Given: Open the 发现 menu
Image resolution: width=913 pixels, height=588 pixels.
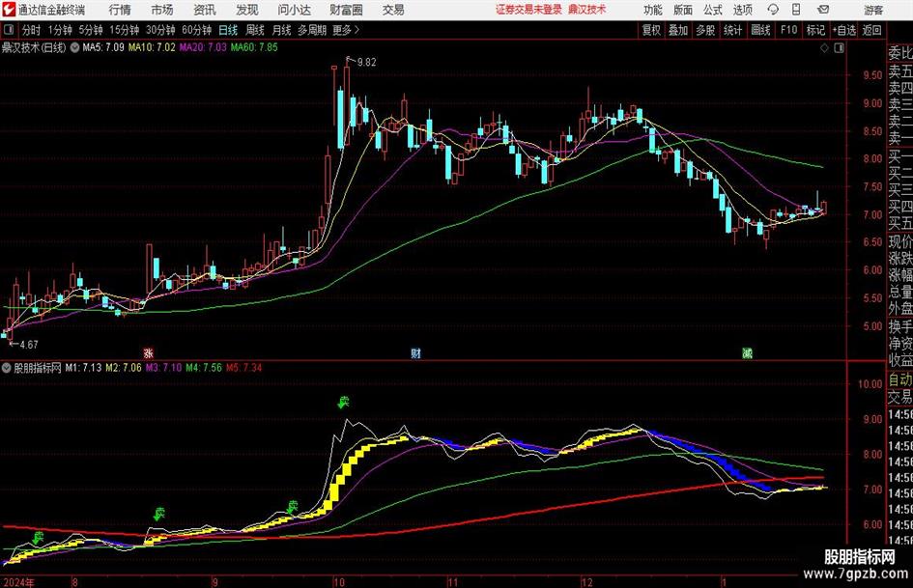Looking at the screenshot, I should tap(247, 10).
